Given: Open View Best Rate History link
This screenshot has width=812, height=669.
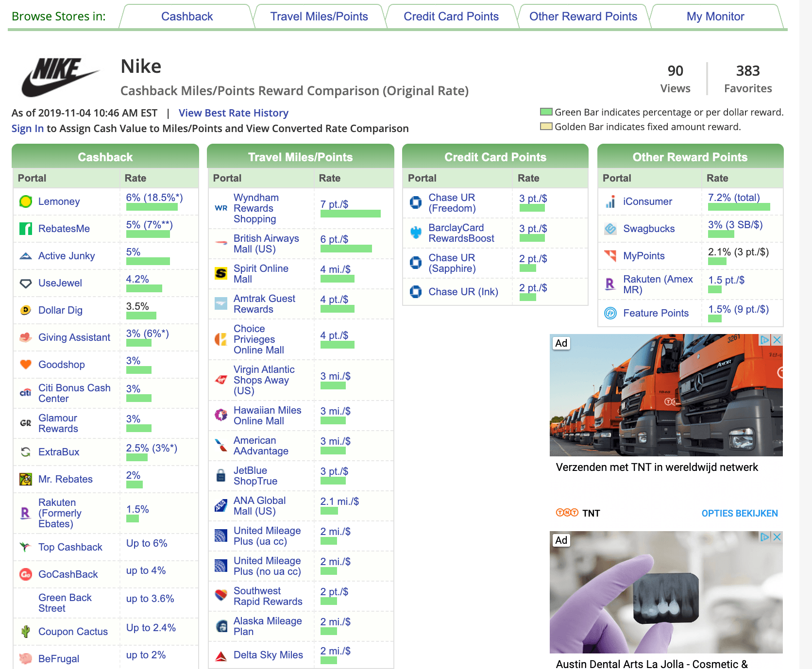Looking at the screenshot, I should [x=233, y=113].
